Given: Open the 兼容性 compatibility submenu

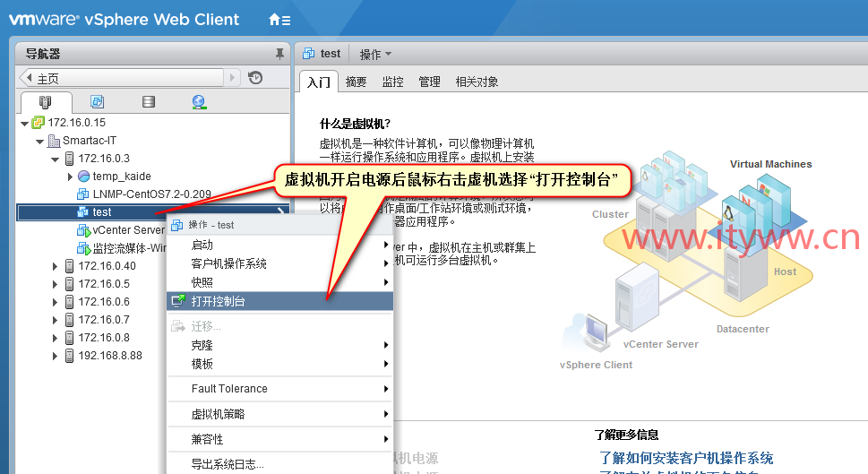Looking at the screenshot, I should pyautogui.click(x=280, y=439).
